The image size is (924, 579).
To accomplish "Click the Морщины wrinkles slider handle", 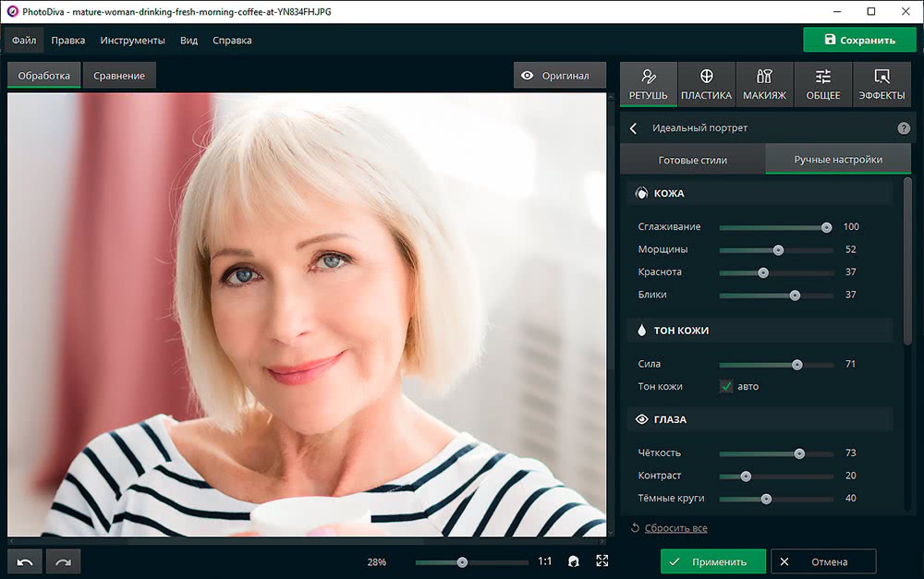I will click(778, 249).
